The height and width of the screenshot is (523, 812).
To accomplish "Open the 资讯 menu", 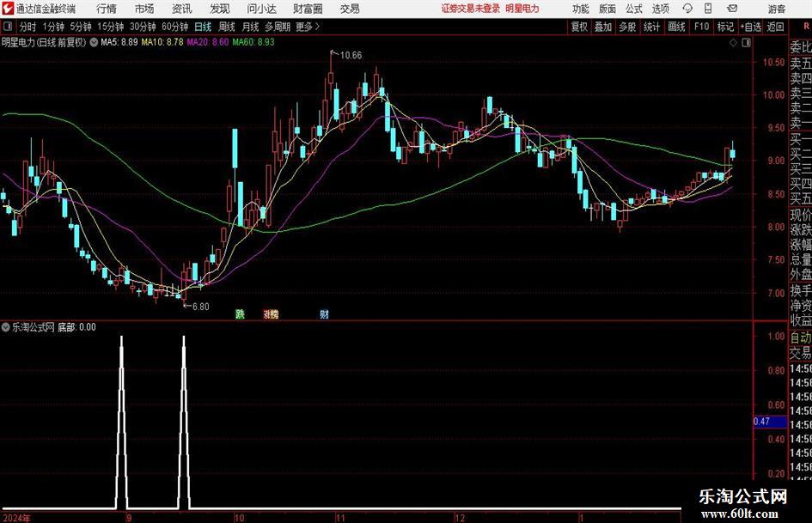I will click(x=182, y=9).
